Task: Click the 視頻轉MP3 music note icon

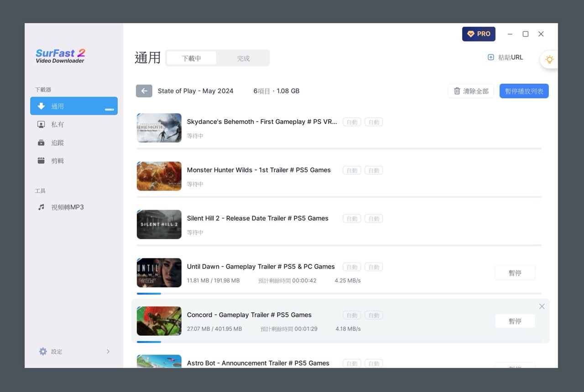Action: pyautogui.click(x=41, y=207)
